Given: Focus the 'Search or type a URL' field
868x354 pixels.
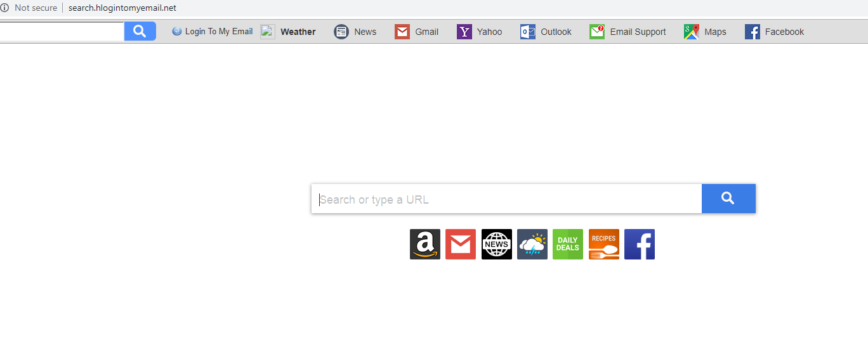Looking at the screenshot, I should (x=506, y=199).
